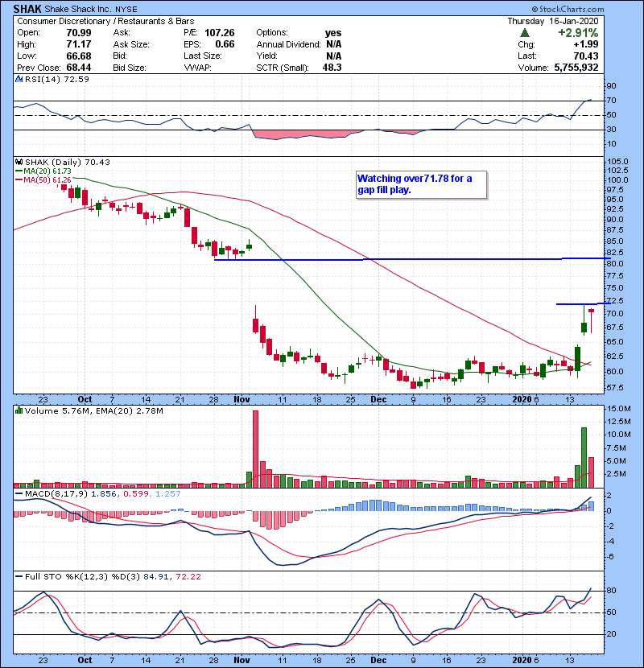Click the RSI(14) 72.59 label
The height and width of the screenshot is (668, 644).
point(57,79)
